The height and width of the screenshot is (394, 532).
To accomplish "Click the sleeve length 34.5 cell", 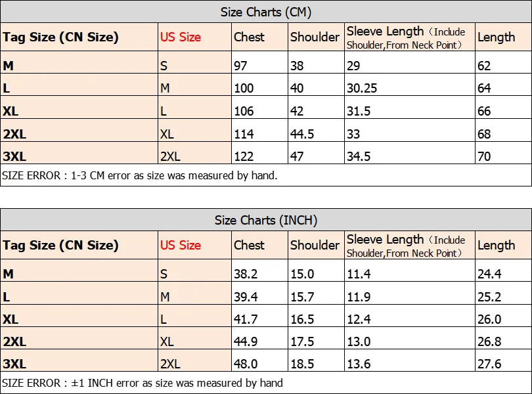I will pyautogui.click(x=359, y=157).
